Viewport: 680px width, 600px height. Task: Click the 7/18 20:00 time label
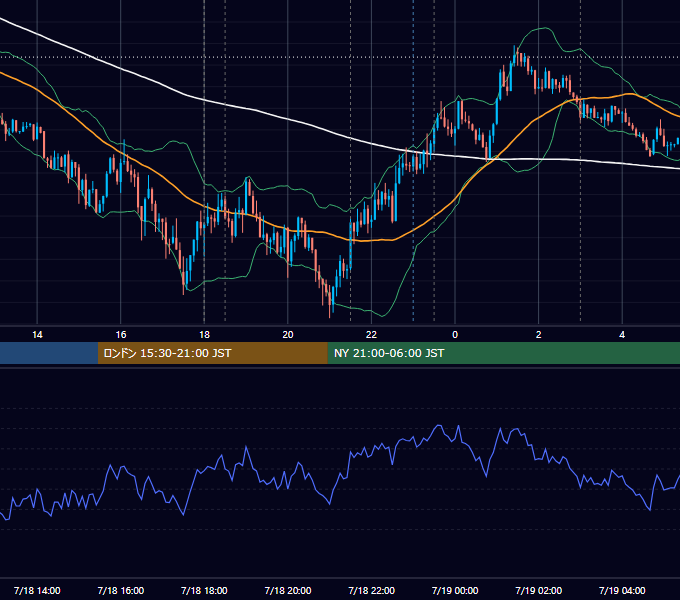tap(288, 590)
